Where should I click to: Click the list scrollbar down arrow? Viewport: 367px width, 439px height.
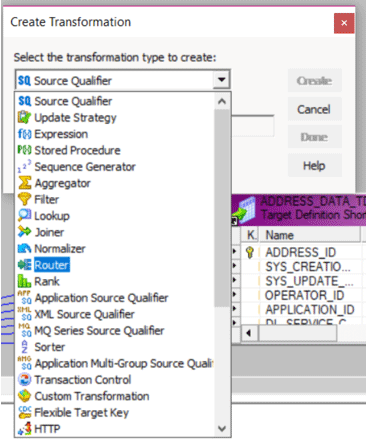[x=222, y=428]
